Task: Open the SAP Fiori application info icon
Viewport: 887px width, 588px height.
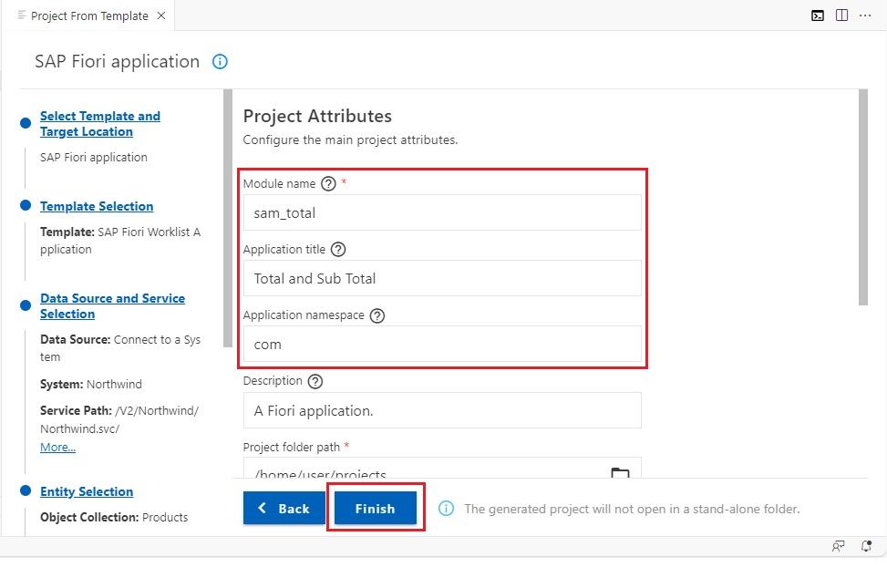Action: (220, 62)
